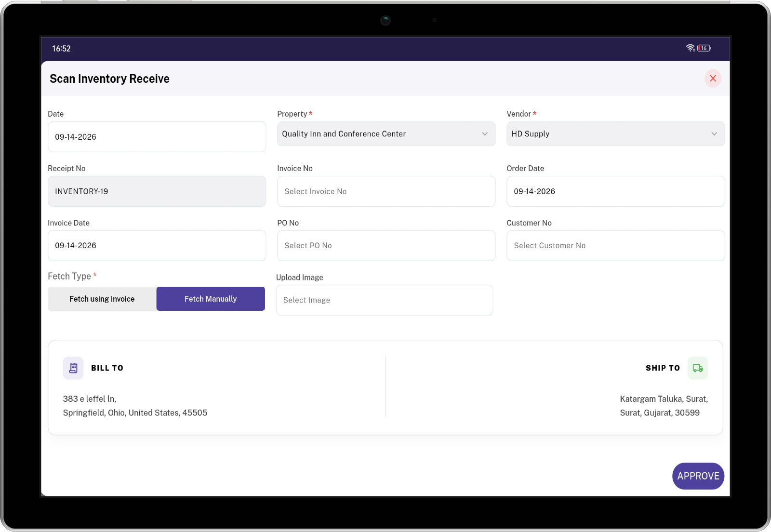Select Fetch Manually option
771x532 pixels.
pyautogui.click(x=211, y=299)
